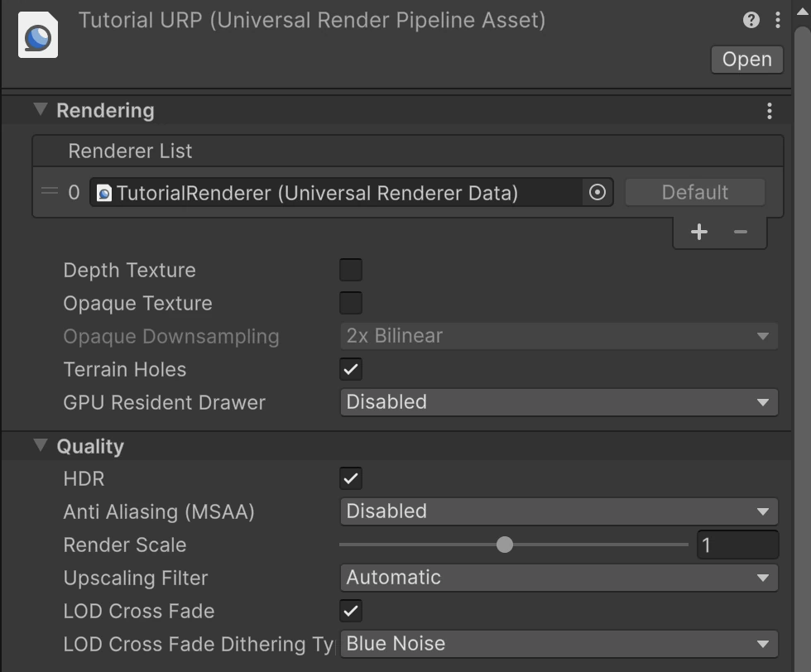
Task: Click the Default renderer button
Action: tap(694, 193)
